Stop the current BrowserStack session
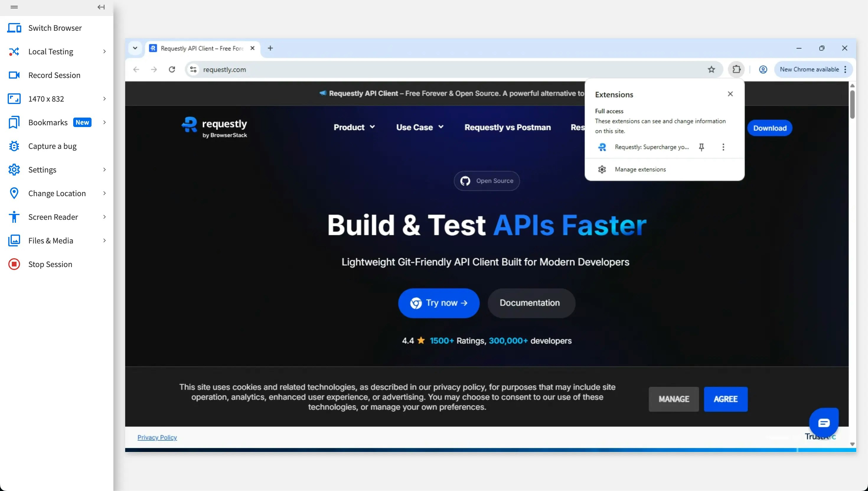This screenshot has width=868, height=491. (50, 264)
